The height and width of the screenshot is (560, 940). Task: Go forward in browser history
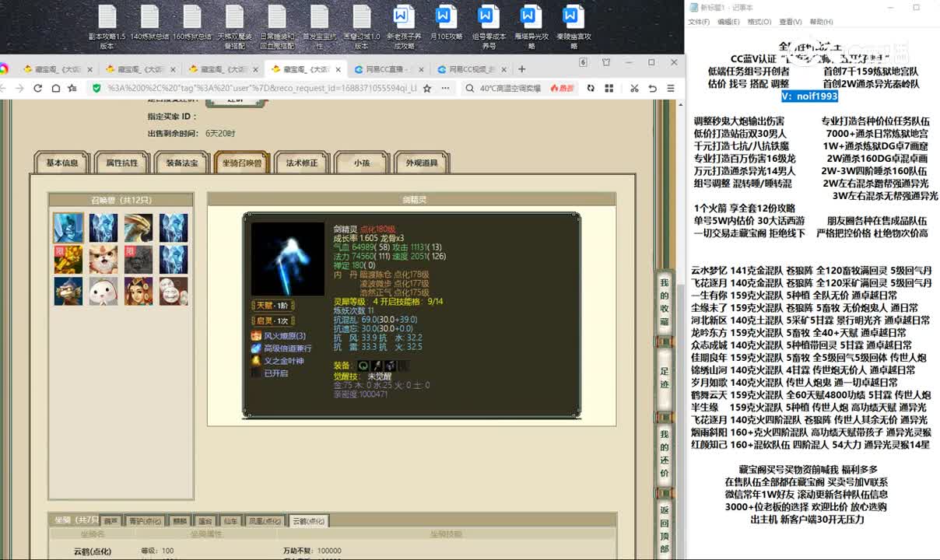[x=19, y=89]
